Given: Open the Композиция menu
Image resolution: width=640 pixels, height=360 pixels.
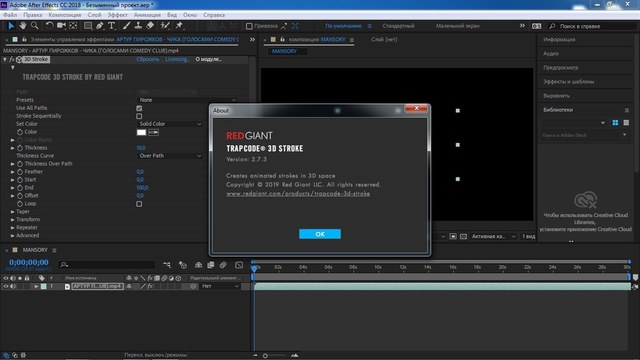Looking at the screenshot, I should tap(64, 15).
